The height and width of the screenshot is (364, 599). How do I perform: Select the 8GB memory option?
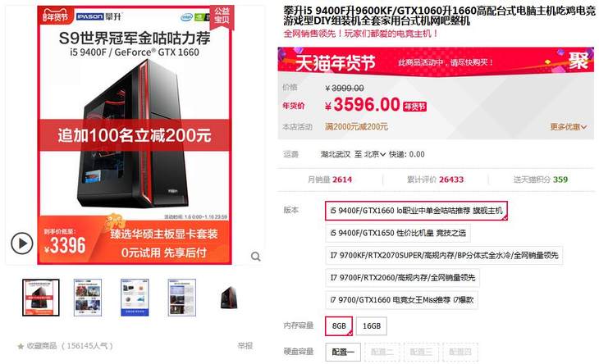pos(339,325)
